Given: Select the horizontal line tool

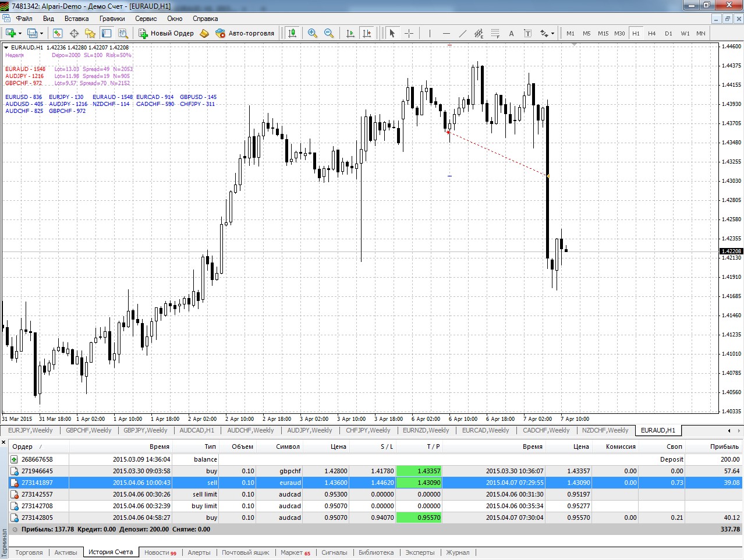Looking at the screenshot, I should pyautogui.click(x=447, y=33).
